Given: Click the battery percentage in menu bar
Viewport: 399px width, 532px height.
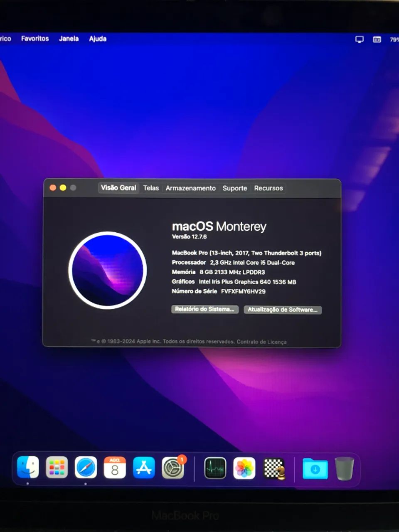Looking at the screenshot, I should click(x=394, y=40).
